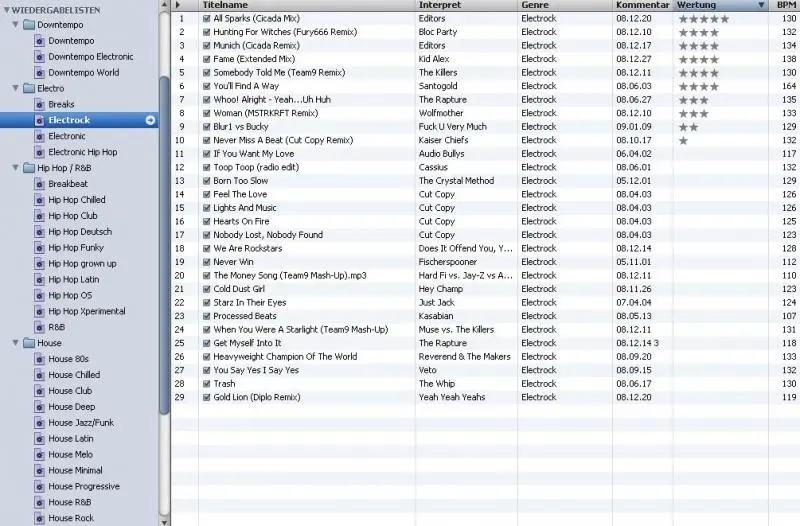Click the House 80s playlist icon
The height and width of the screenshot is (526, 800).
[40, 359]
